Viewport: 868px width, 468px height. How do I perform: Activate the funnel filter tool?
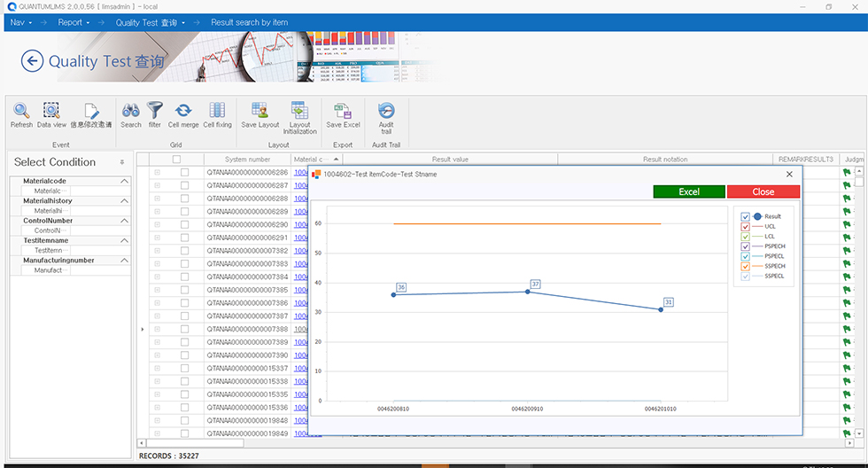pyautogui.click(x=155, y=112)
